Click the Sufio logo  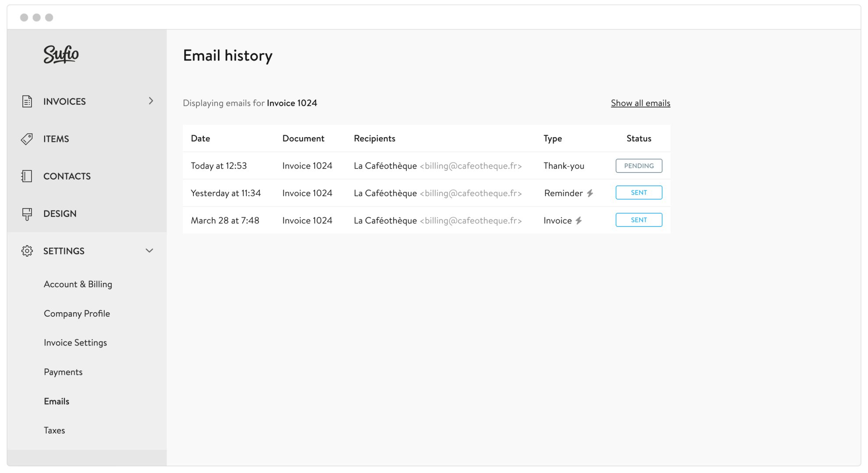[60, 54]
